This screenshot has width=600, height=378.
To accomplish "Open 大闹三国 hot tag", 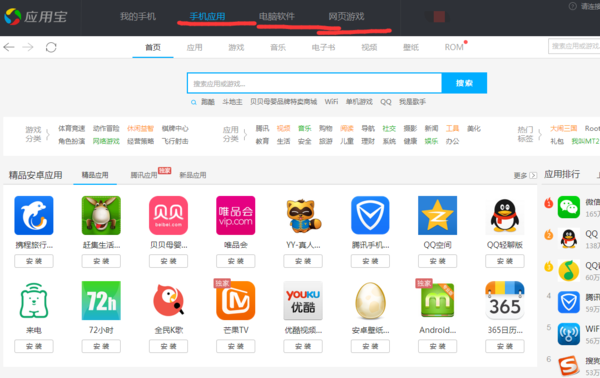I will coord(564,129).
